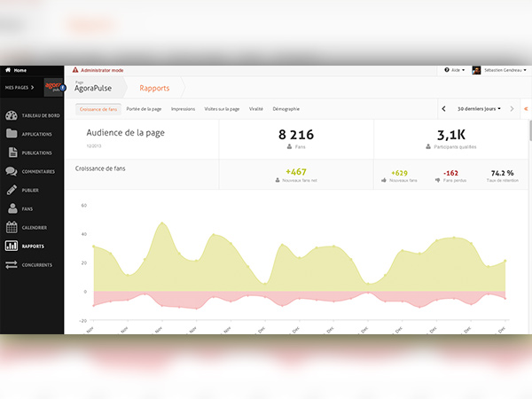Image resolution: width=532 pixels, height=399 pixels.
Task: Click the orange collapse panel arrow
Action: [524, 109]
